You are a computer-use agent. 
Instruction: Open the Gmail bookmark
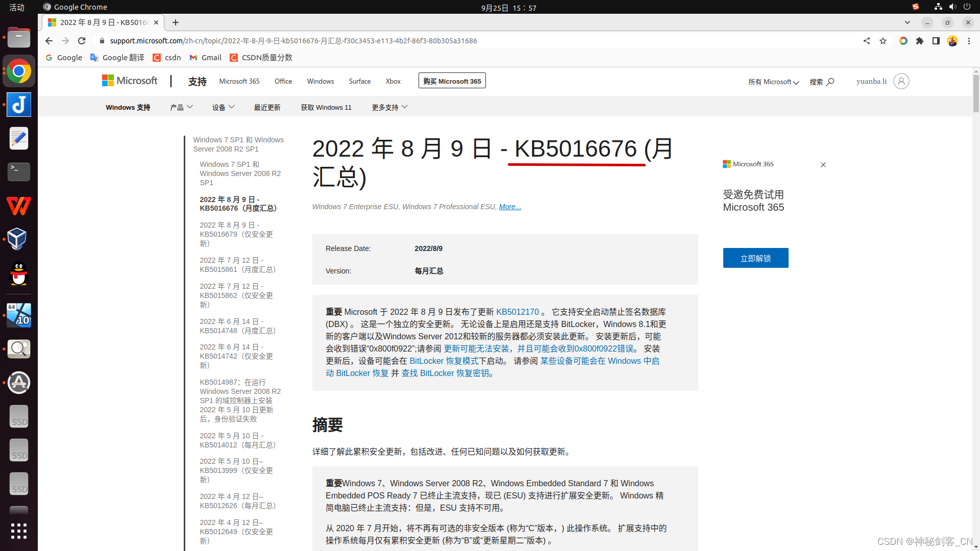(205, 58)
